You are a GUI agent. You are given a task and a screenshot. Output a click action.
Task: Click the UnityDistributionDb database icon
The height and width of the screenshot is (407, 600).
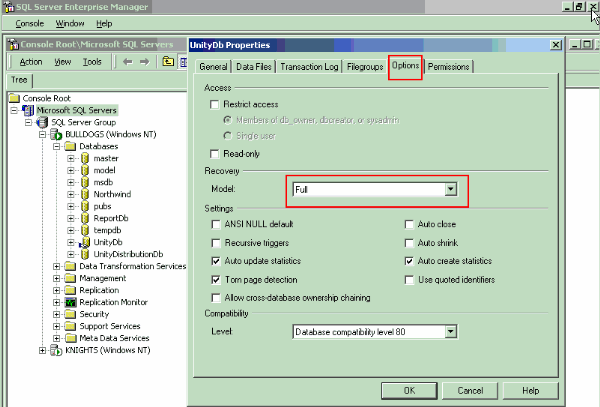(85, 254)
